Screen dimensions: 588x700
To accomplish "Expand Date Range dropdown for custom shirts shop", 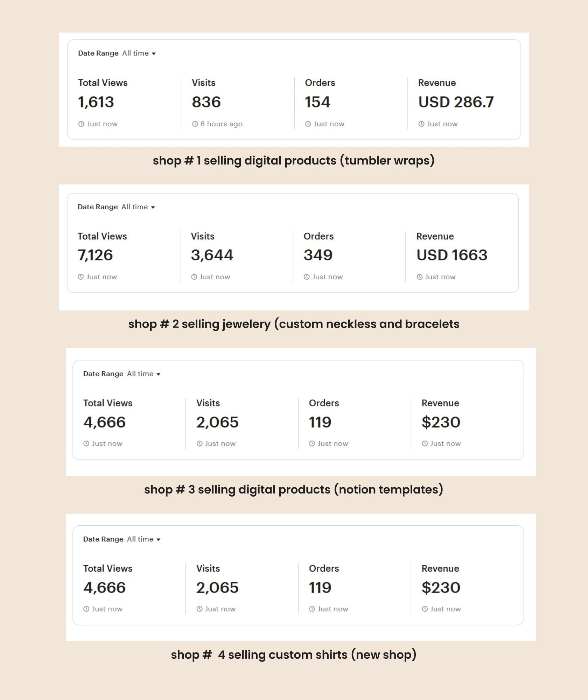I will click(143, 539).
